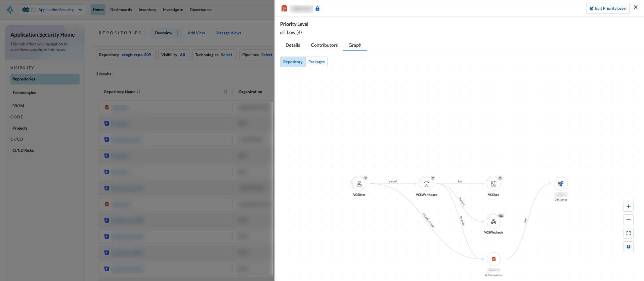Viewport: 644px width, 281px height.
Task: Click the column drag handle beside Repository Name
Action: pyautogui.click(x=226, y=92)
